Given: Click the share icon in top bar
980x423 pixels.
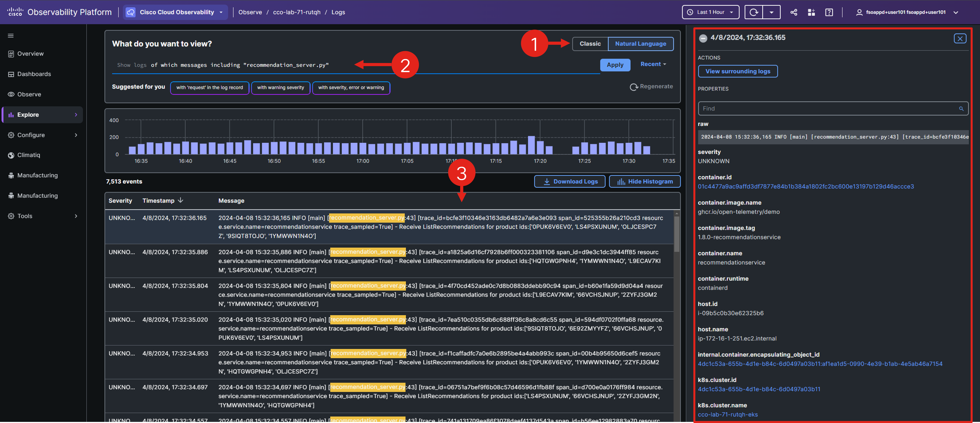Looking at the screenshot, I should click(x=794, y=12).
